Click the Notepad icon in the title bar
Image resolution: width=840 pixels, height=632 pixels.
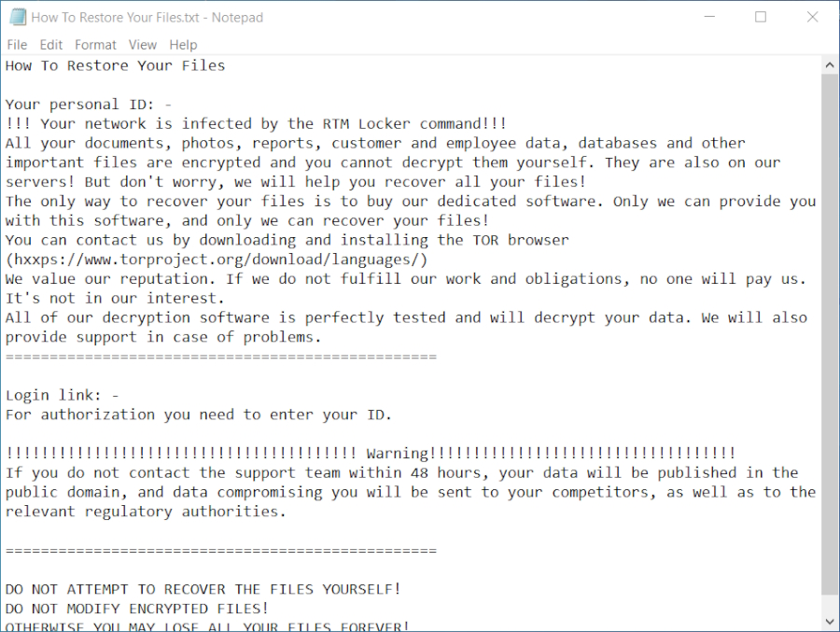pyautogui.click(x=18, y=17)
